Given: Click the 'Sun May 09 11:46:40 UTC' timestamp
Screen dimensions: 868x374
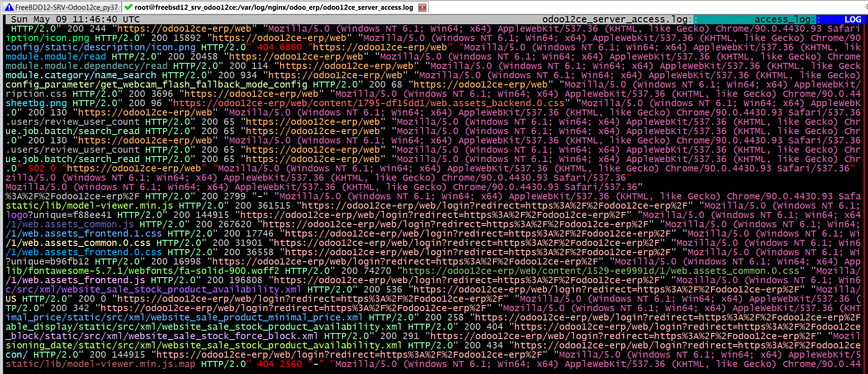Looking at the screenshot, I should point(75,19).
